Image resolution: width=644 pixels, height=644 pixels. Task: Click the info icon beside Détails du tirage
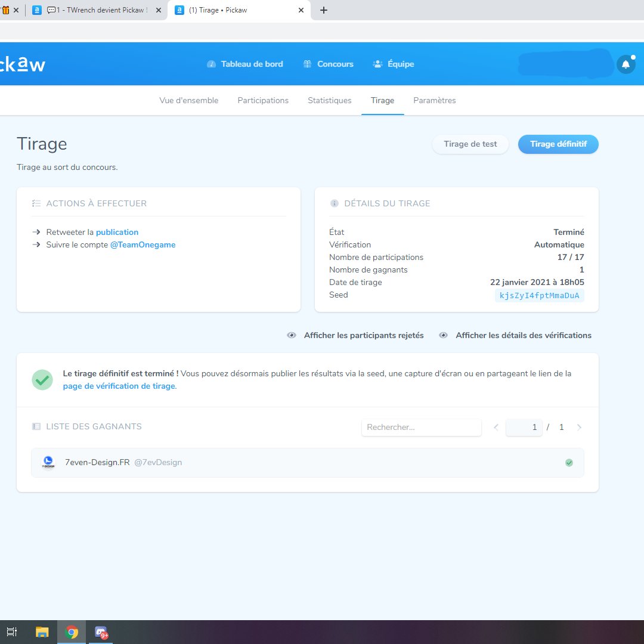click(x=335, y=203)
